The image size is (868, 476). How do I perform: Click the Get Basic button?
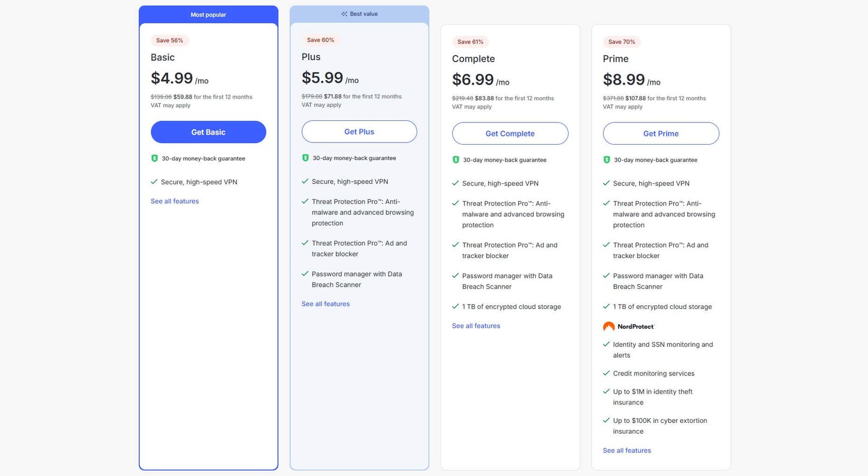click(x=208, y=132)
